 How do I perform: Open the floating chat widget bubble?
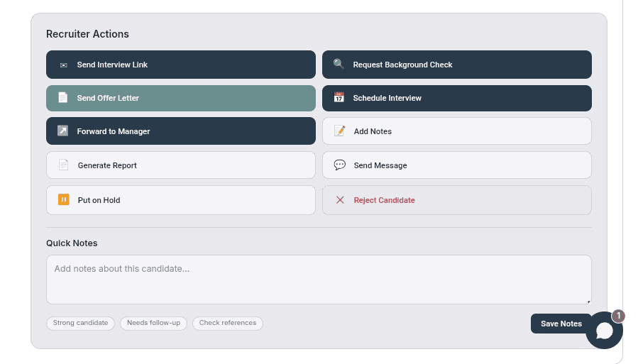[x=604, y=331]
